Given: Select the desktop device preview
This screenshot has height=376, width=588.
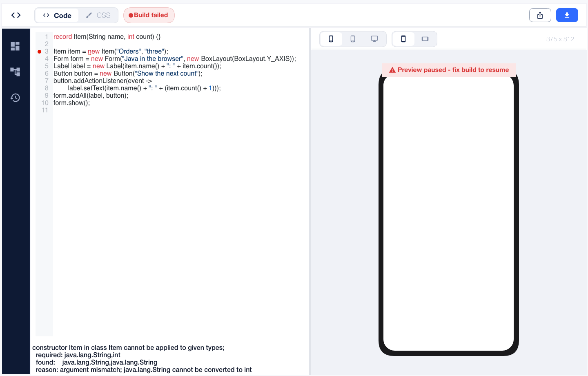Looking at the screenshot, I should tap(374, 39).
